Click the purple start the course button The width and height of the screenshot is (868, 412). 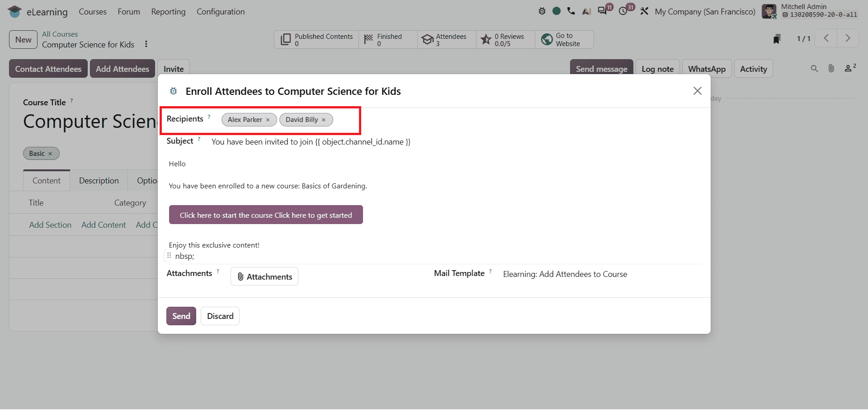pos(266,215)
